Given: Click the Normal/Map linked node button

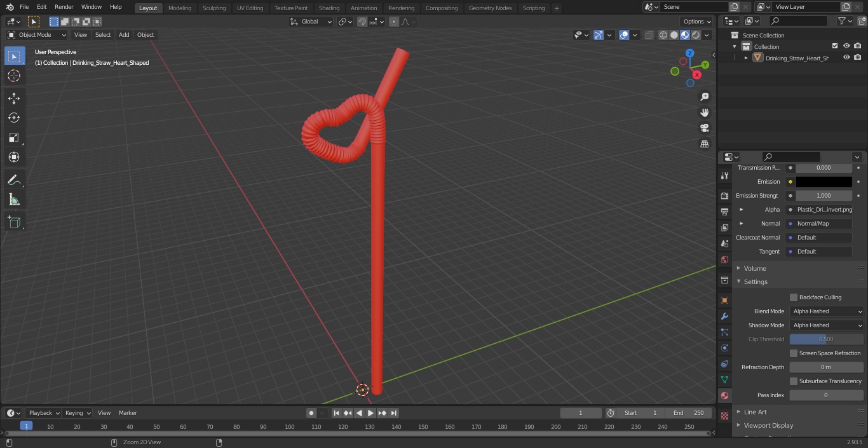Looking at the screenshot, I should tap(819, 224).
